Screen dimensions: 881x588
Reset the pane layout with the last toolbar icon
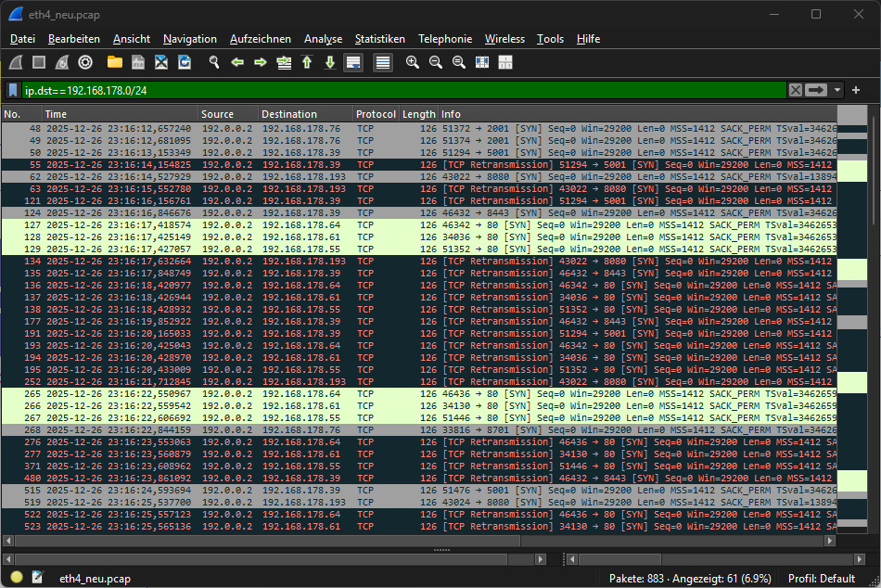(x=505, y=62)
